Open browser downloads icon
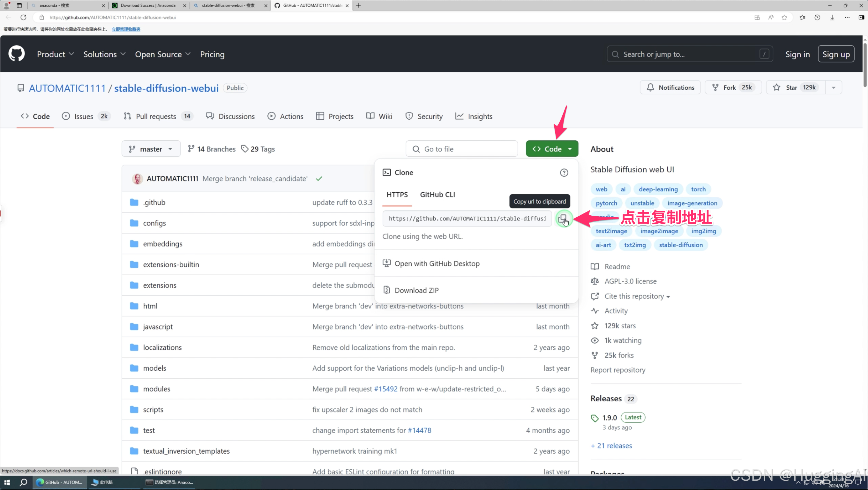 tap(832, 17)
